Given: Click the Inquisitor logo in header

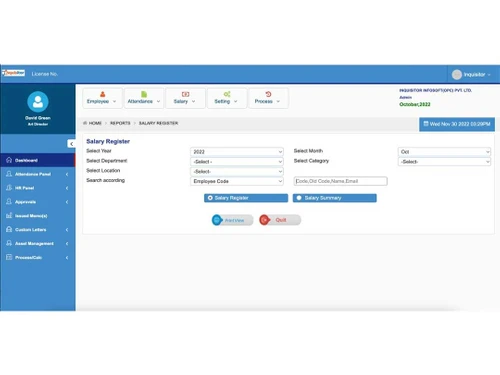Looking at the screenshot, I should [13, 73].
